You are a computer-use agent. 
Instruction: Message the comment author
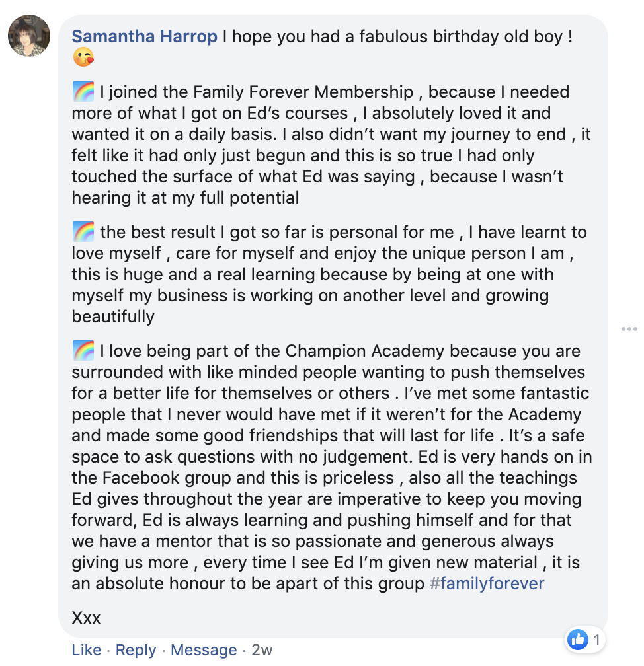[x=204, y=650]
